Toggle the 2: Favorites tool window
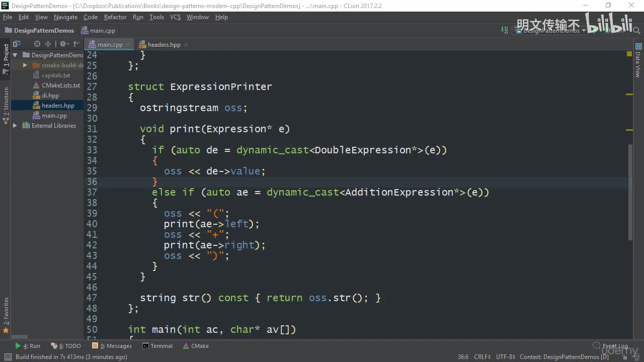 pos(6,315)
